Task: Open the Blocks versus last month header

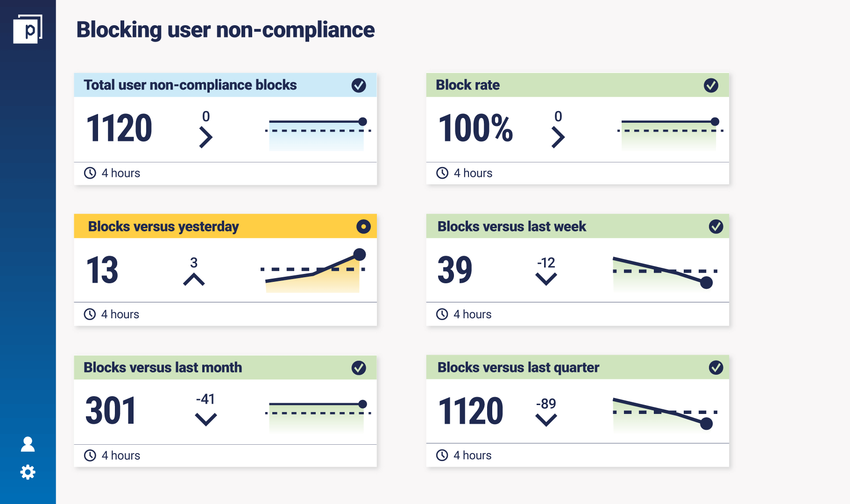Action: pyautogui.click(x=163, y=368)
